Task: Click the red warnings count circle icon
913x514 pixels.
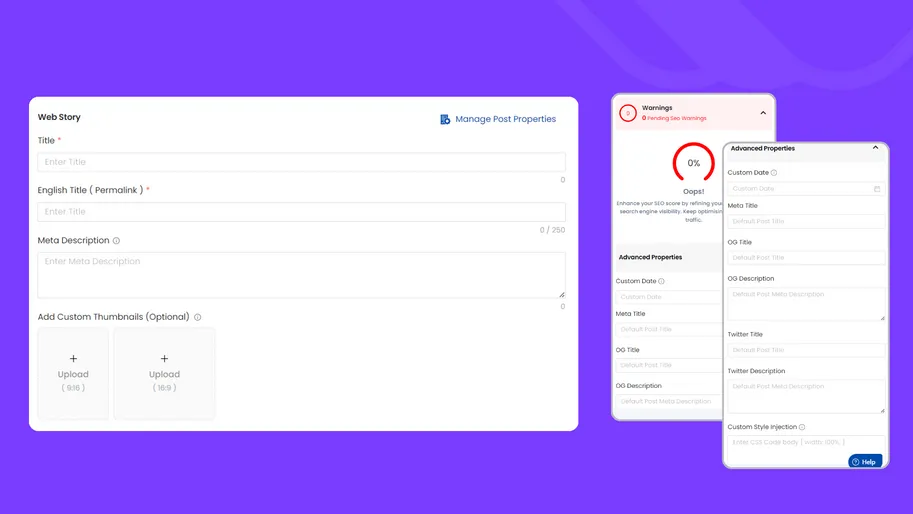Action: (628, 113)
